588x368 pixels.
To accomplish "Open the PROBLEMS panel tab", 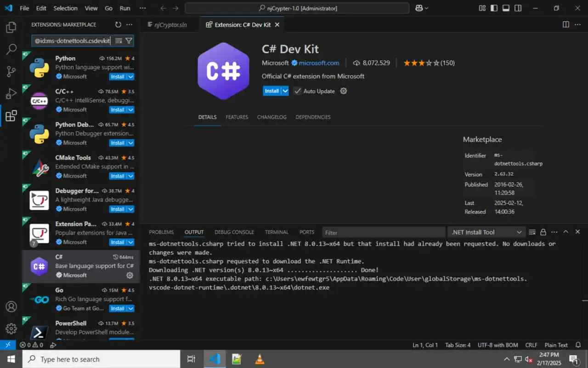I will click(161, 232).
